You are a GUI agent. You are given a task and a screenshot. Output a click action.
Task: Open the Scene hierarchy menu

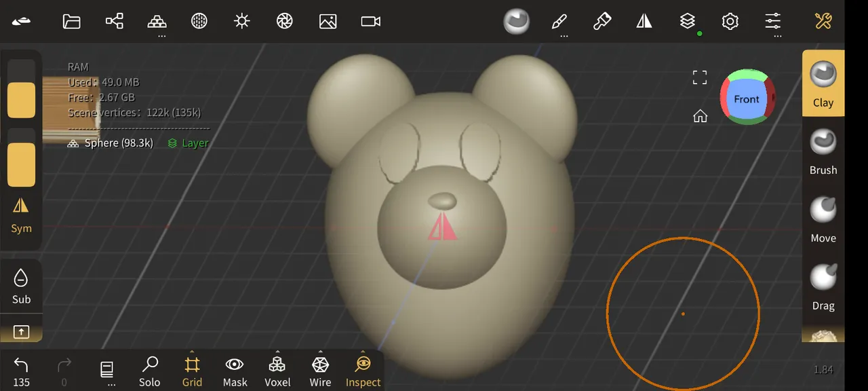[115, 21]
